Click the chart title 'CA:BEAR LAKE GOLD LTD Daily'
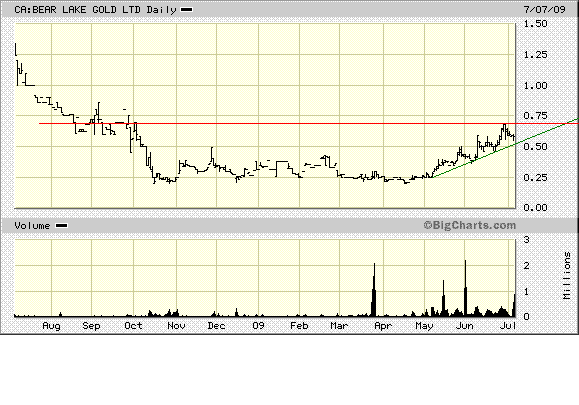Viewport: 579px width, 405px height. pyautogui.click(x=95, y=10)
